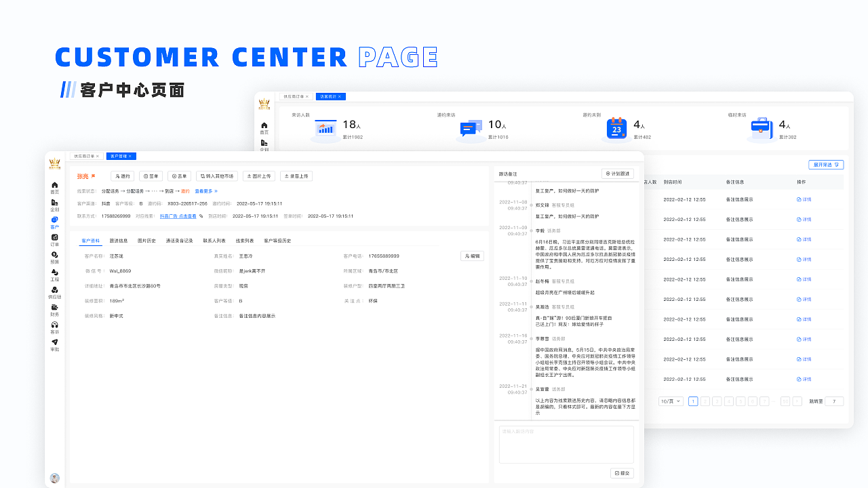Open 订单 in the sidebar
The image size is (868, 488).
click(x=54, y=239)
